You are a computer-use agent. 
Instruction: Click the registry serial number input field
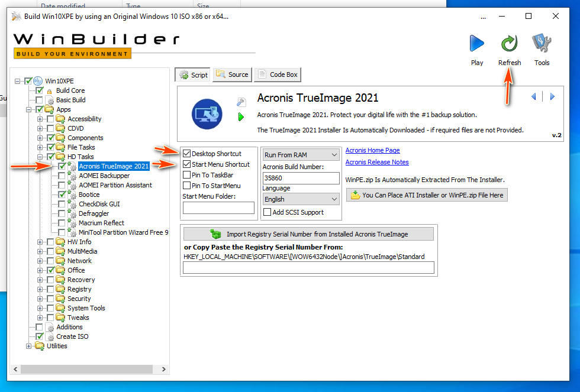tap(308, 267)
